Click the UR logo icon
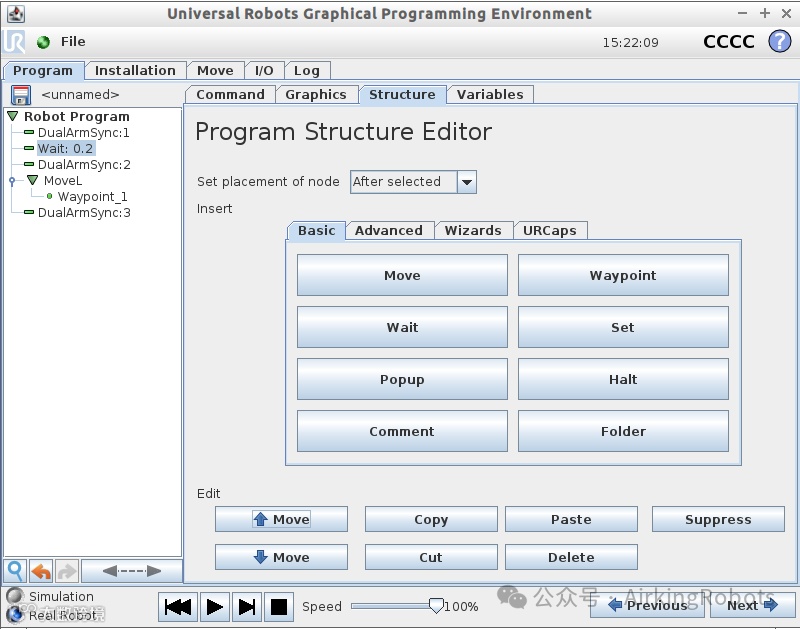 [14, 41]
